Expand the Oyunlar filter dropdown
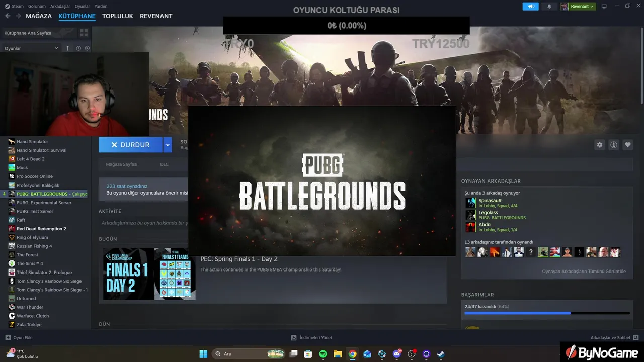Screen dimensions: 644x362 click(31, 48)
